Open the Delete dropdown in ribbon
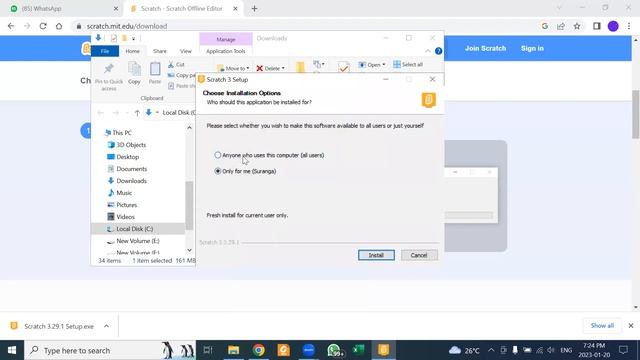This screenshot has height=360, width=640. point(271,68)
